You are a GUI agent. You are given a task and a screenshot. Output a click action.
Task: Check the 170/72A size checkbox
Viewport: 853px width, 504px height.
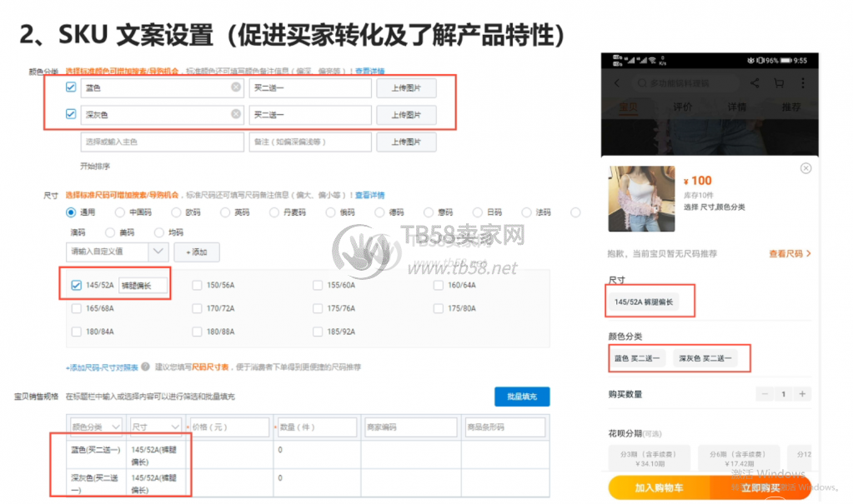(x=197, y=308)
